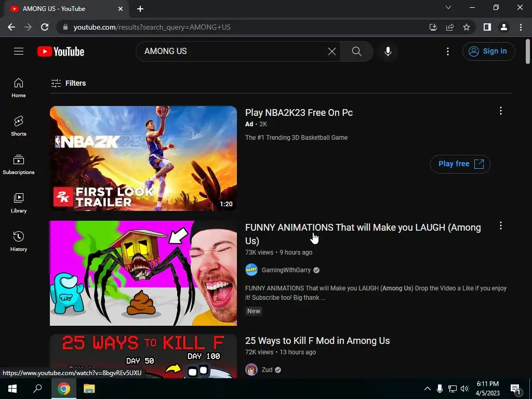Open options menu for NBA2K23 ad
The height and width of the screenshot is (399, 532).
(500, 111)
